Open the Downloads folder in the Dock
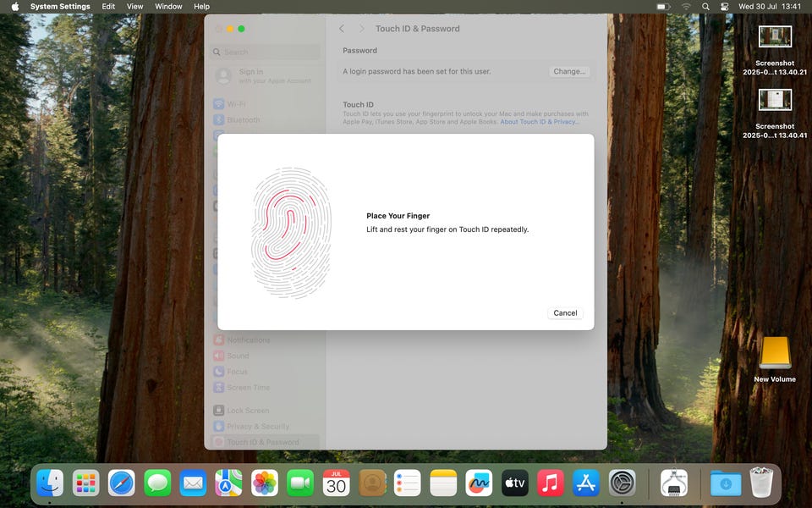The height and width of the screenshot is (508, 812). click(x=726, y=483)
